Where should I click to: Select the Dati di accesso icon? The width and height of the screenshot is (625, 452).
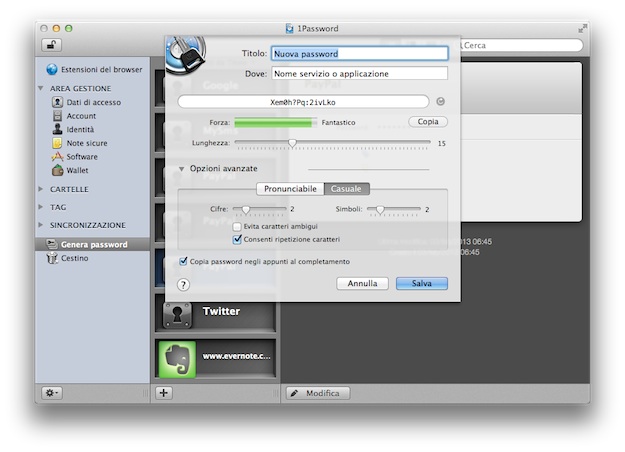[x=57, y=102]
